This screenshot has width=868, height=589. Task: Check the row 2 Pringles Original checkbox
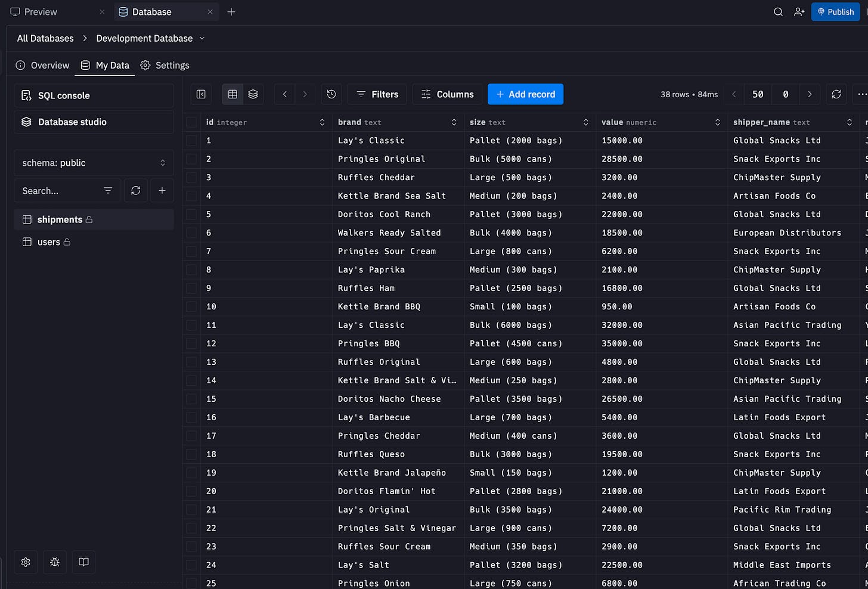(x=191, y=159)
